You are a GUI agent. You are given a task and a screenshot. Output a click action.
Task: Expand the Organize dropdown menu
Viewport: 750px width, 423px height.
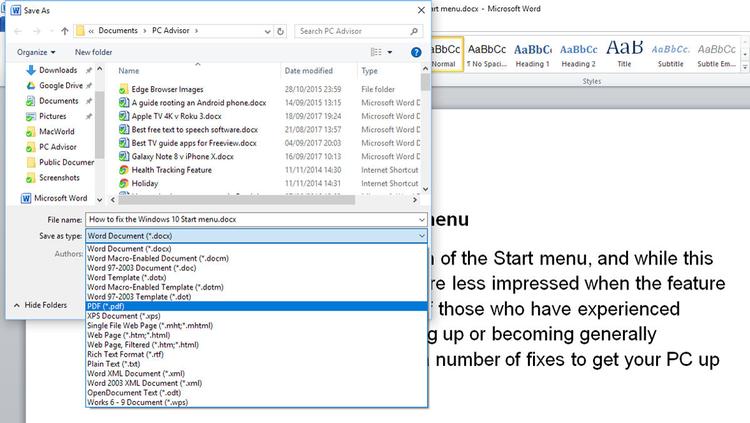tap(36, 52)
